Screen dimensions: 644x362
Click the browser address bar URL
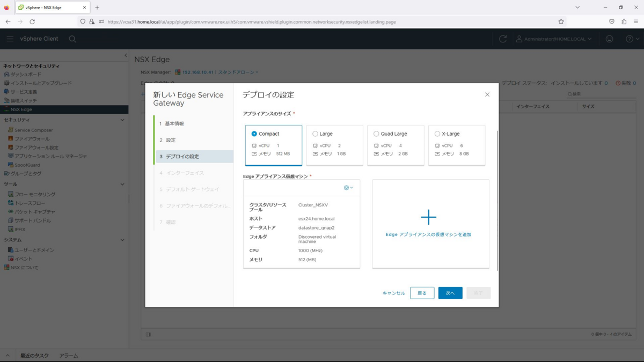tap(252, 22)
